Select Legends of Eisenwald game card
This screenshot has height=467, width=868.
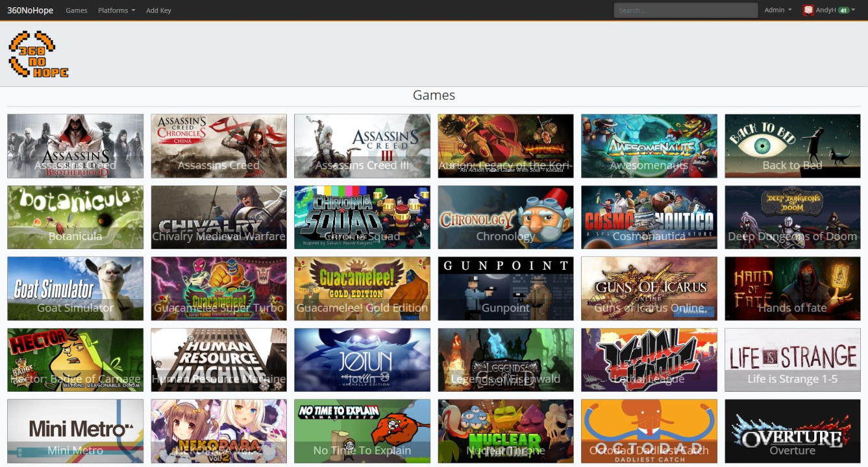pos(506,360)
